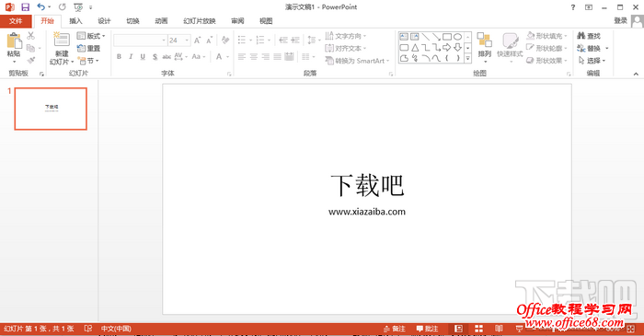Expand the shapes gallery More arrow
Image resolution: width=644 pixels, height=336 pixels.
pos(467,59)
